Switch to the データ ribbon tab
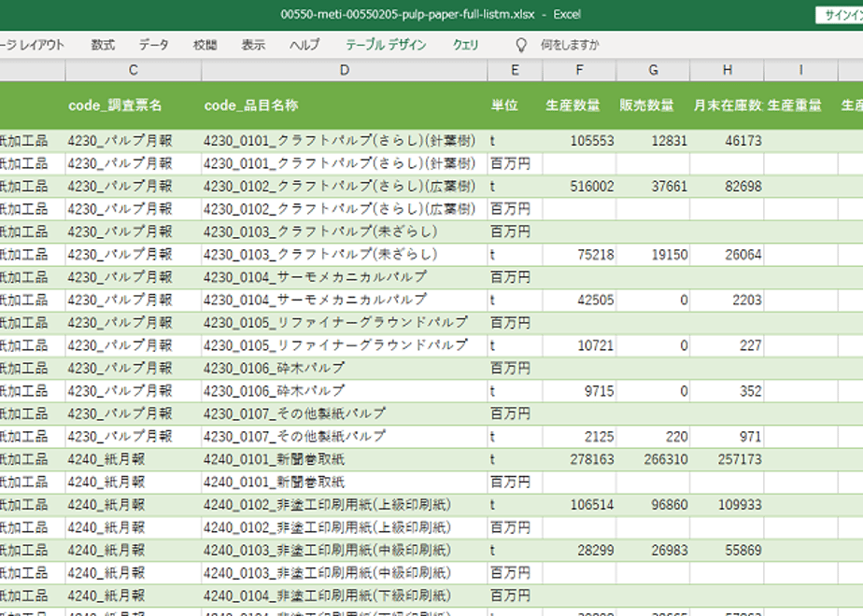 coord(154,45)
